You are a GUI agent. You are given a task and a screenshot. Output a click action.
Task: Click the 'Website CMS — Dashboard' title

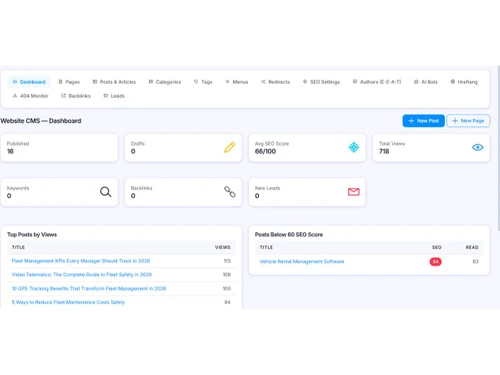point(41,121)
